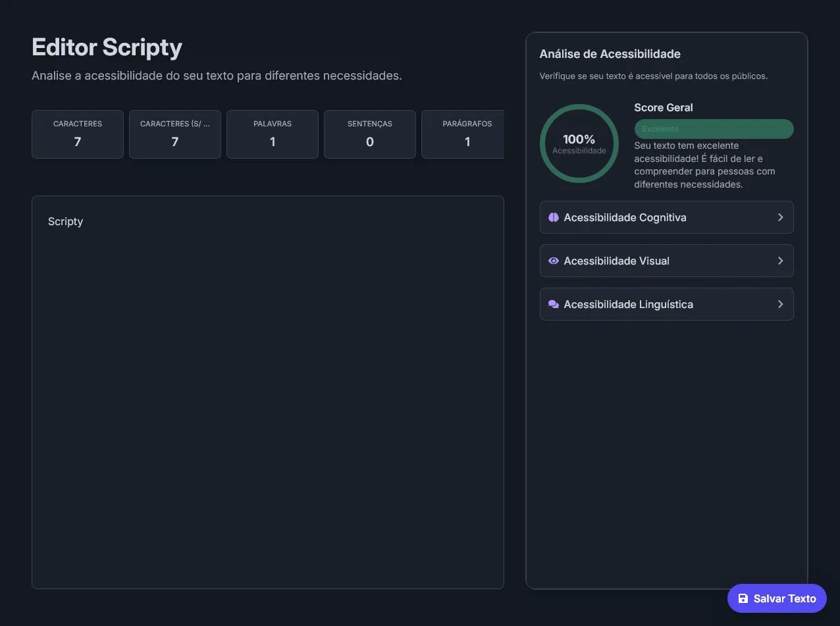Click the floppy disk icon in Salvar Texto
840x626 pixels.
click(743, 598)
